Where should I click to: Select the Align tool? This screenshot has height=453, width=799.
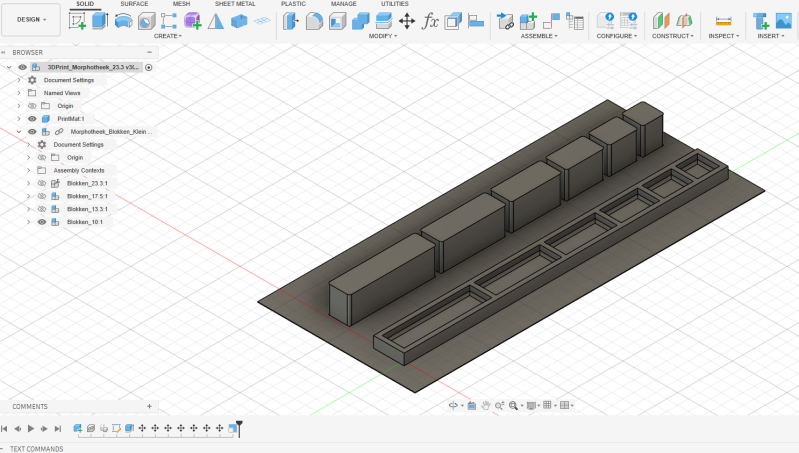(x=476, y=21)
